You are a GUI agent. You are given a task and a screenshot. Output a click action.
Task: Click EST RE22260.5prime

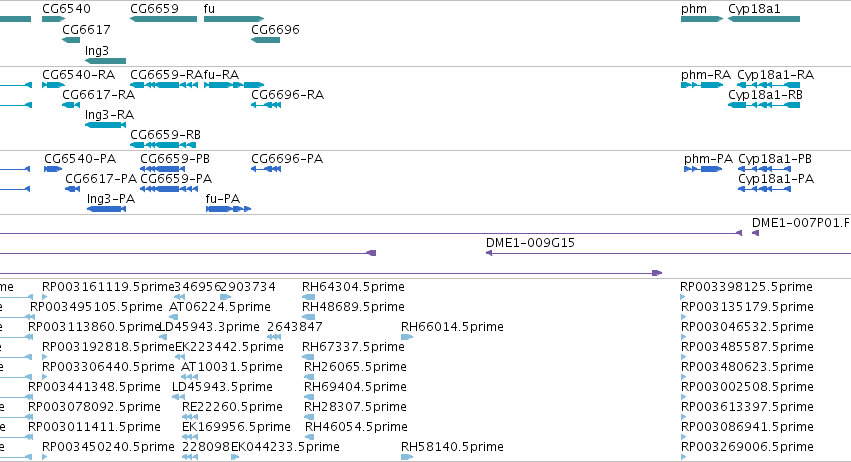[x=232, y=407]
